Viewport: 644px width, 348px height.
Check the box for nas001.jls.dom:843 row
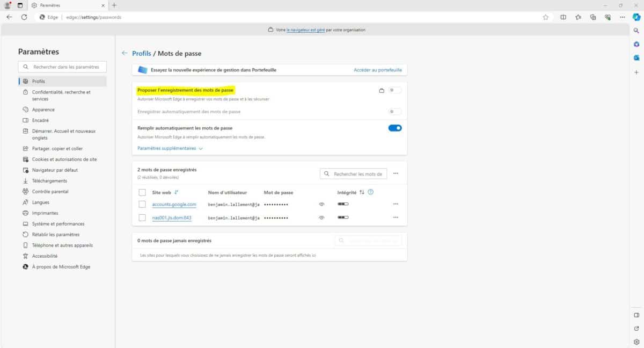(x=142, y=218)
